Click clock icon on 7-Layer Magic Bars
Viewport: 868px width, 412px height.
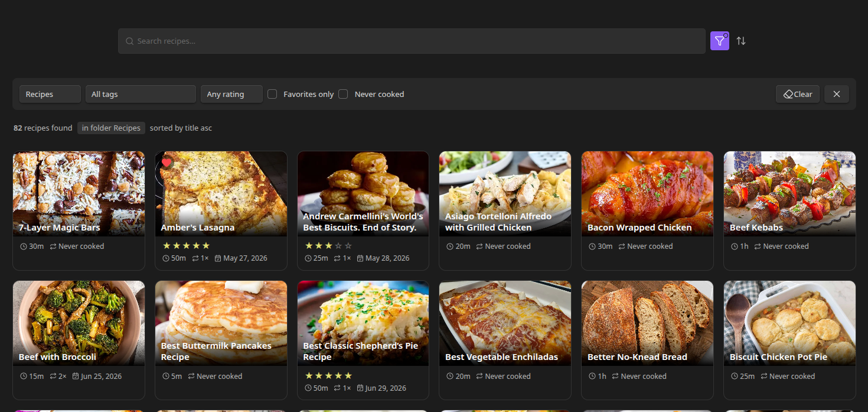tap(23, 246)
